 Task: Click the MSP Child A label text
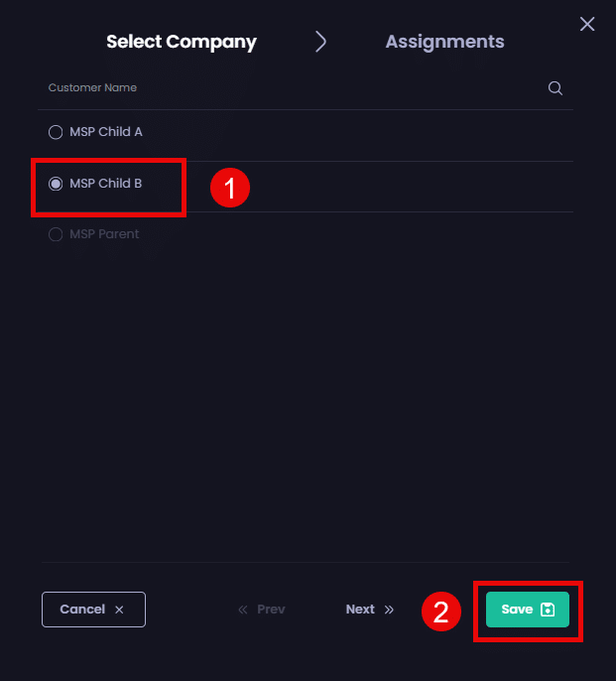tap(106, 132)
